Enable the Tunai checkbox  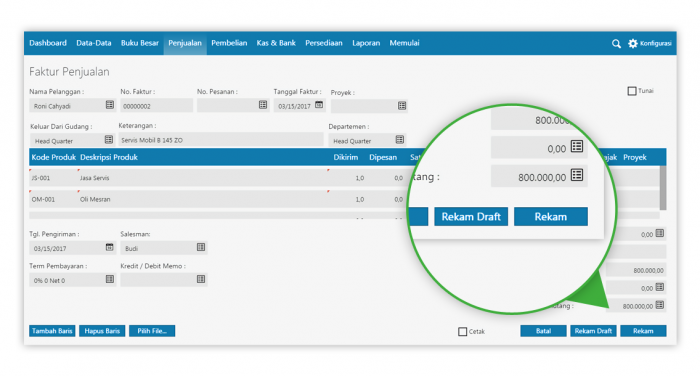pos(632,91)
